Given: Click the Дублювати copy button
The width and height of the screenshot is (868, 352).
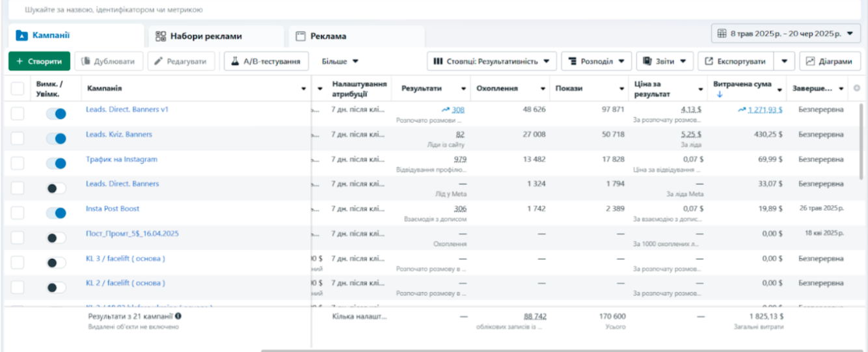Looking at the screenshot, I should click(109, 61).
